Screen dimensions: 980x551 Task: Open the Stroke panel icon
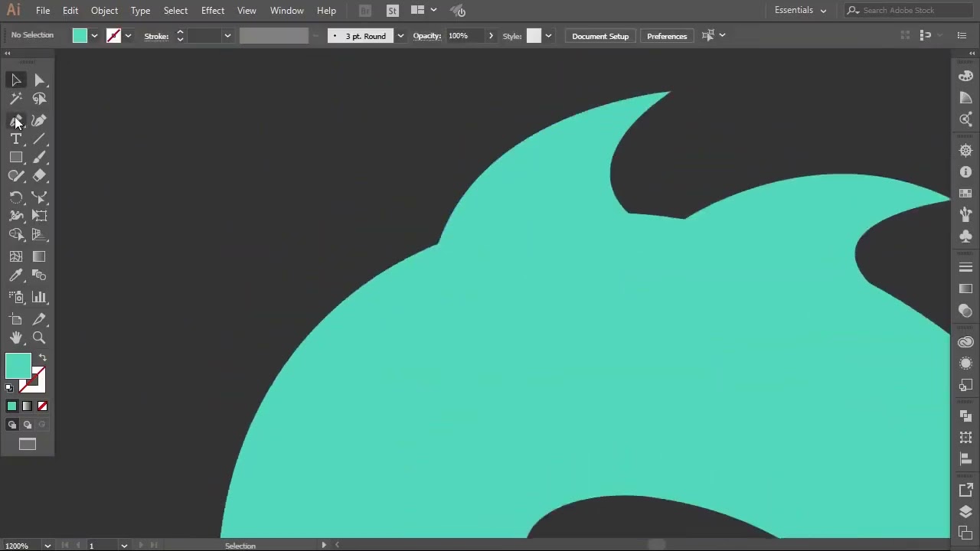965,267
